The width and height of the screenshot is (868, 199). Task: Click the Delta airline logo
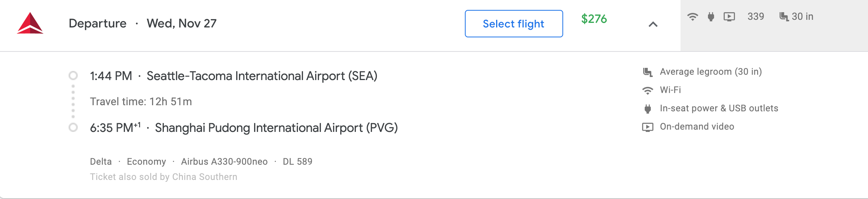click(x=30, y=23)
